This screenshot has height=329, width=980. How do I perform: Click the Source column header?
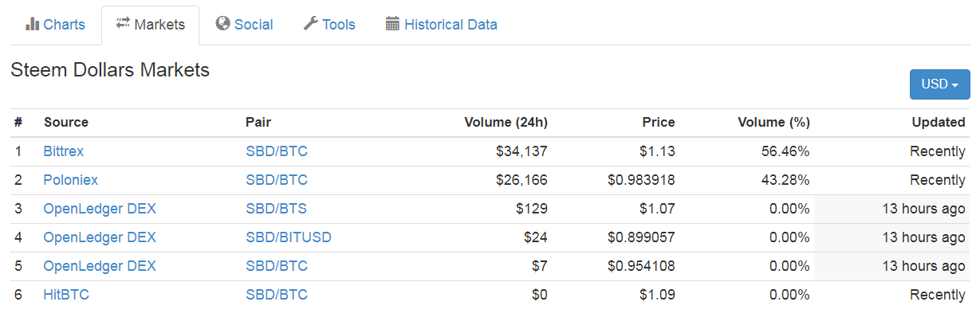click(x=66, y=123)
